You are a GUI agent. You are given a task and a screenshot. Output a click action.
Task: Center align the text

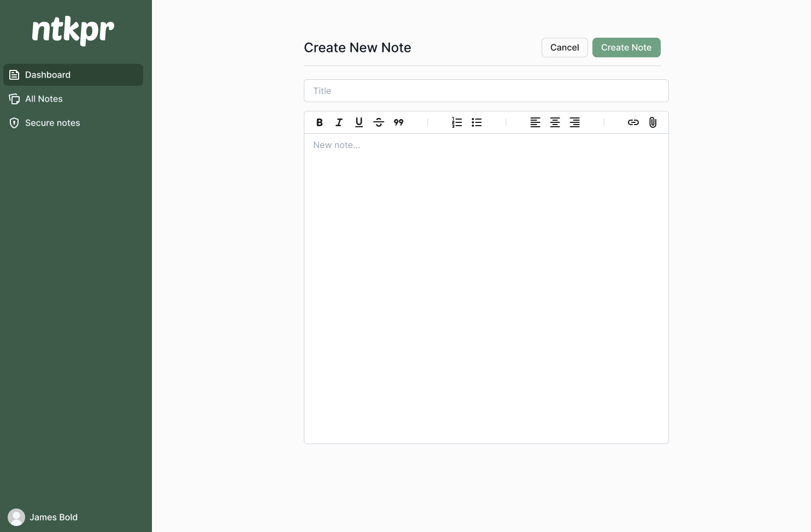(x=555, y=122)
